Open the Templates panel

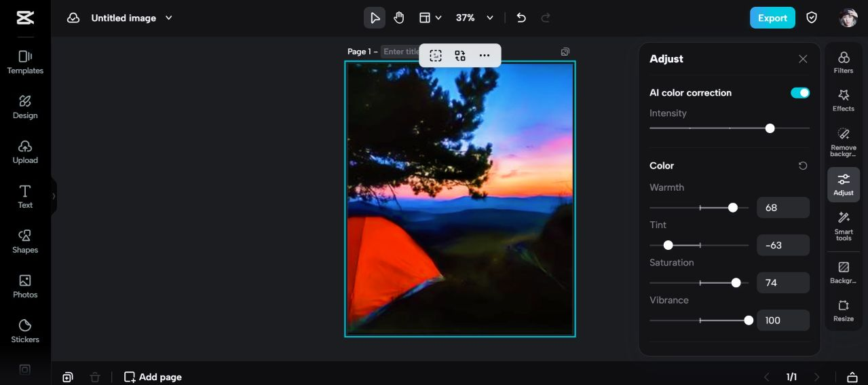pos(25,62)
